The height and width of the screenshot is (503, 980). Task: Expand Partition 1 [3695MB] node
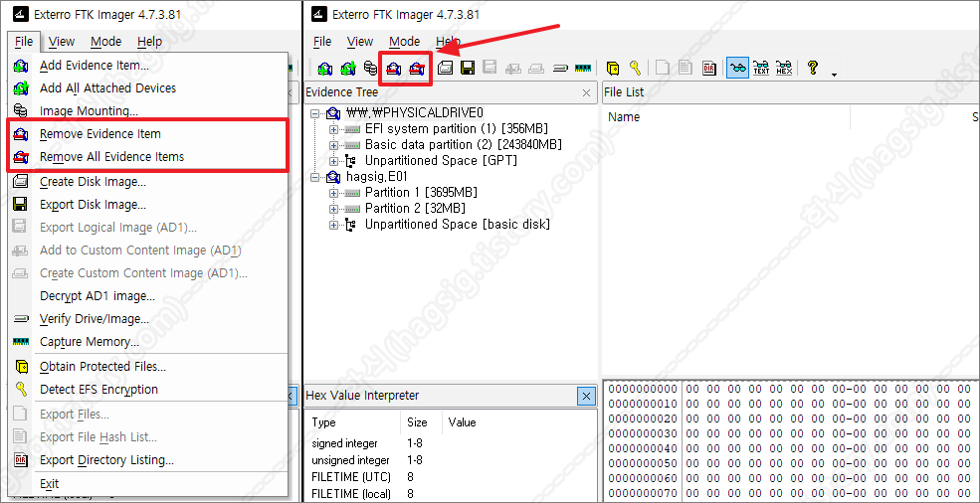click(x=333, y=193)
